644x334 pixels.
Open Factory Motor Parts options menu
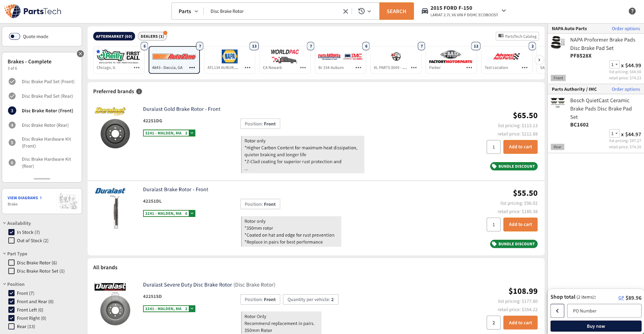[469, 68]
